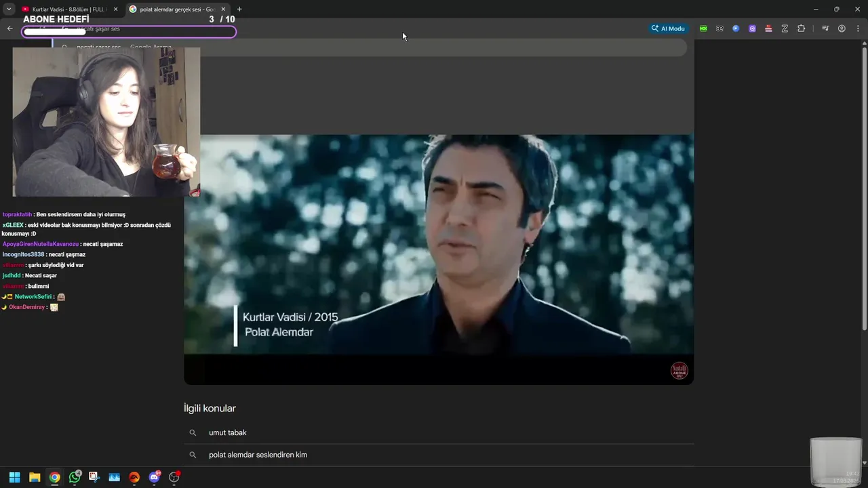Open the blue play-circle extension
Viewport: 868px width, 488px height.
click(736, 28)
